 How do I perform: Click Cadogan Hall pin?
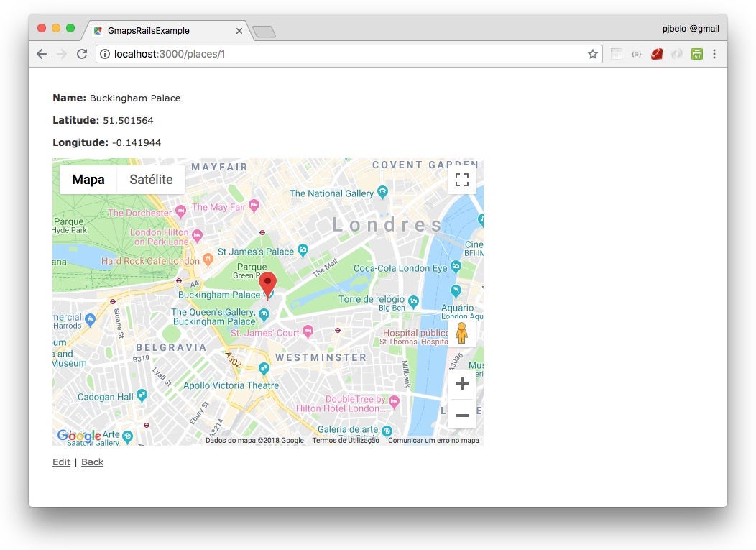(142, 395)
